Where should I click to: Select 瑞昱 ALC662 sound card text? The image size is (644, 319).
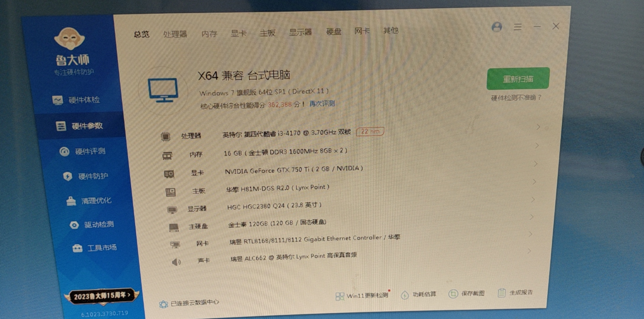tap(294, 257)
